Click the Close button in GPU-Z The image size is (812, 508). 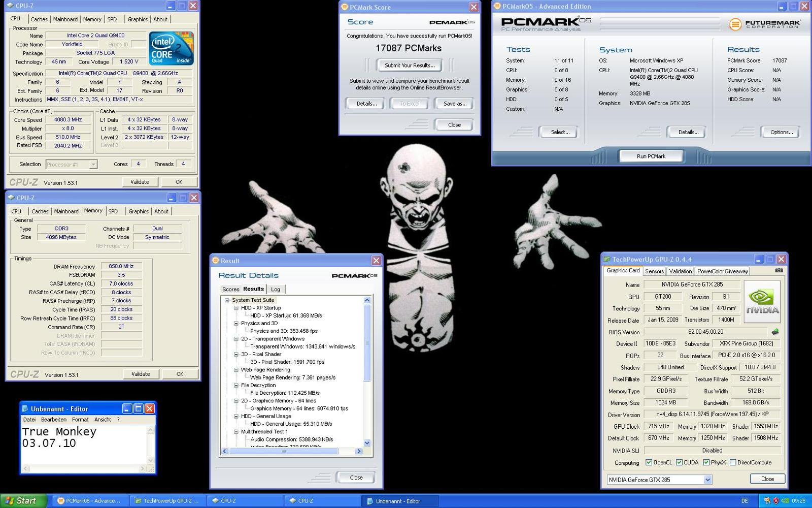(x=767, y=479)
